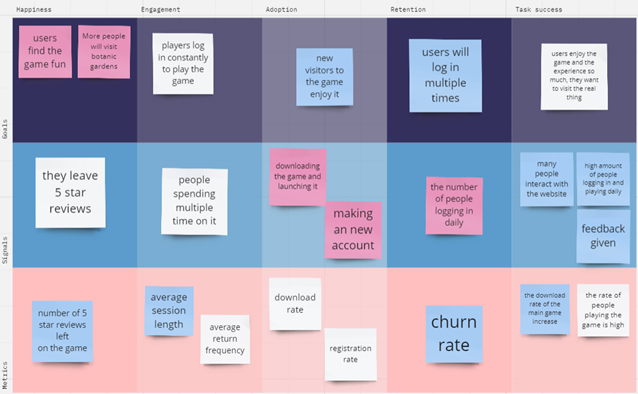Select the 'players log in constantly' white note

tap(183, 63)
